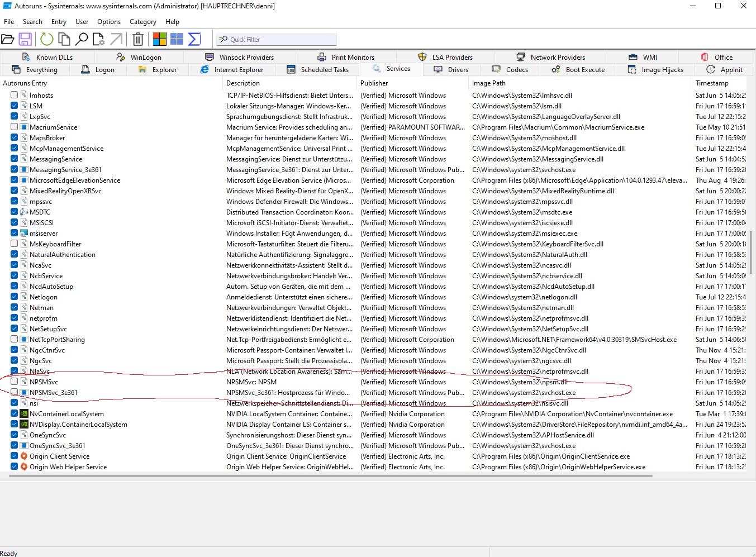Screen dimensions: 756x557
Task: Open the Category menu
Action: point(143,22)
